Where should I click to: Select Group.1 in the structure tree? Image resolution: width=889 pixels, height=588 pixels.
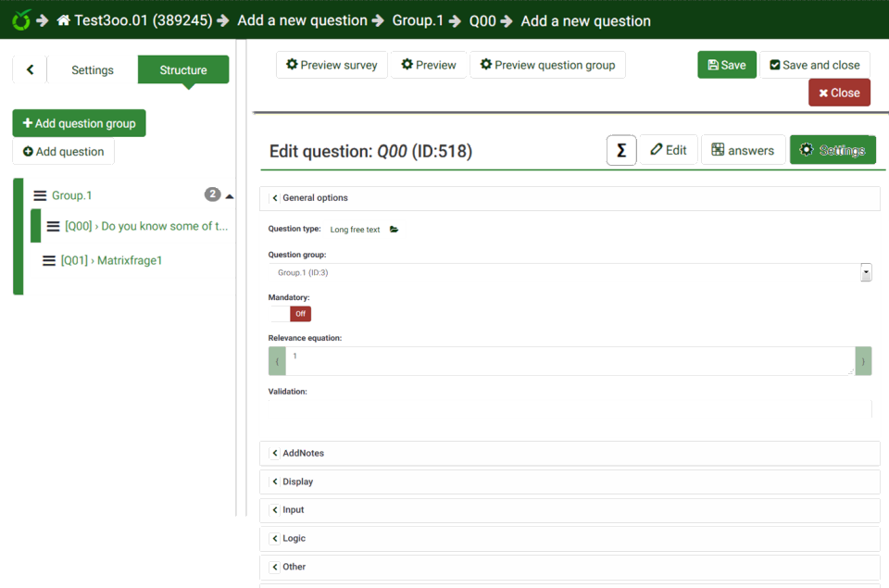click(71, 195)
